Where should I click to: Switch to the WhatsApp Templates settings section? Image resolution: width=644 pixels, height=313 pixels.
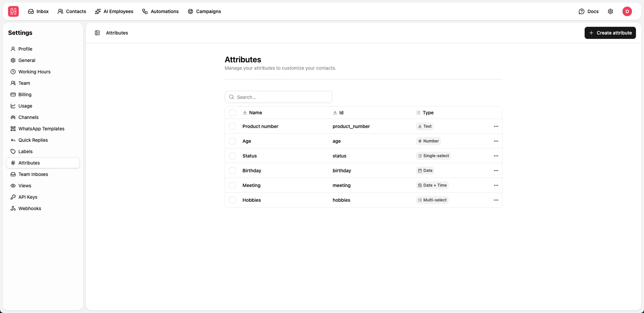click(41, 129)
